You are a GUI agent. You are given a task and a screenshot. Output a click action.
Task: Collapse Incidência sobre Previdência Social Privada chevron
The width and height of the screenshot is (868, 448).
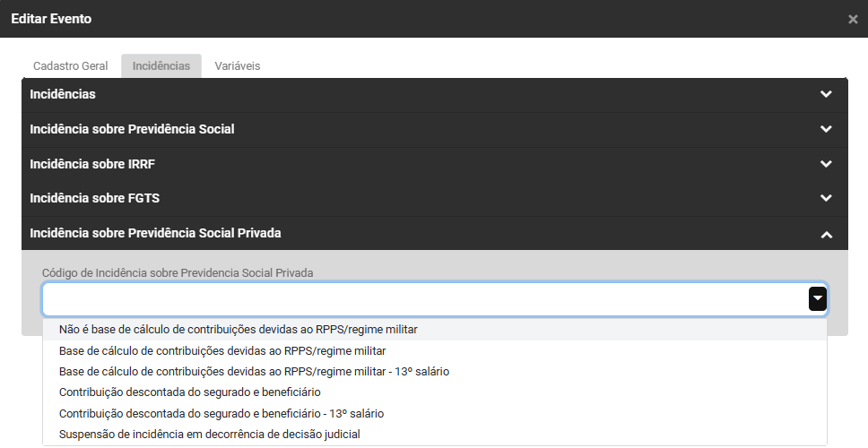[x=826, y=234]
